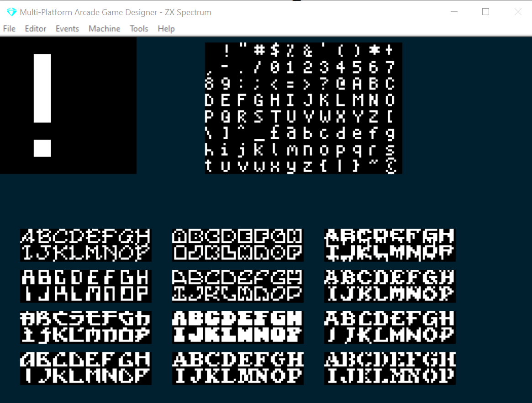Select the hollow outline font preset, second row middle
Image resolution: width=532 pixels, height=403 pixels.
click(x=237, y=286)
